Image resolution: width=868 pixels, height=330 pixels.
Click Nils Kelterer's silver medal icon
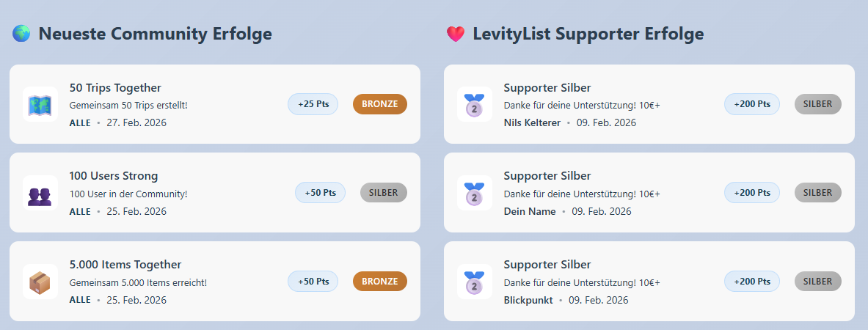(x=475, y=104)
